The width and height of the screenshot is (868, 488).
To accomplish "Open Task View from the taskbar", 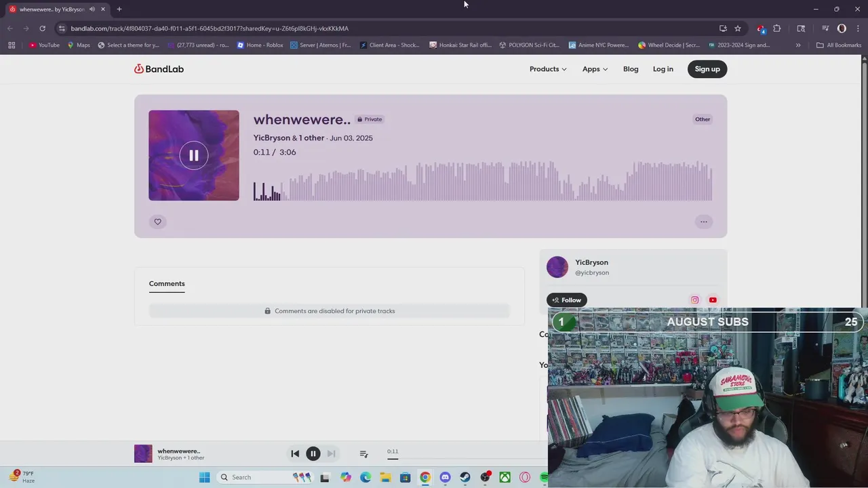I will coord(325,477).
